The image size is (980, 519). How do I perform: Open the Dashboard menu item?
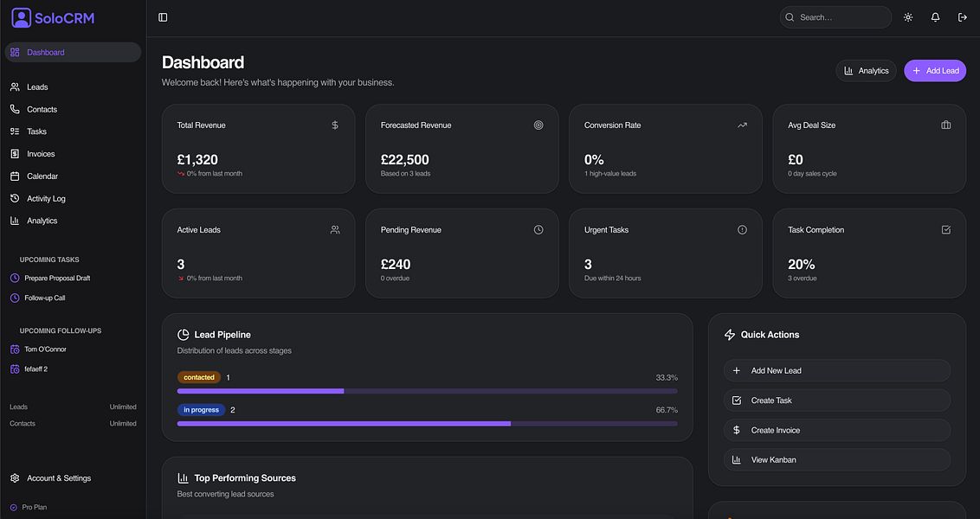coord(43,52)
